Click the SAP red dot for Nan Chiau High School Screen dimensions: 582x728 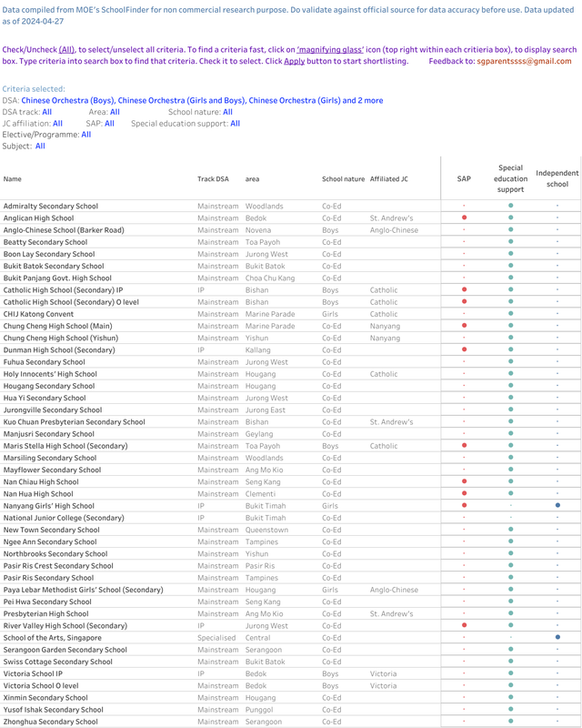click(464, 481)
